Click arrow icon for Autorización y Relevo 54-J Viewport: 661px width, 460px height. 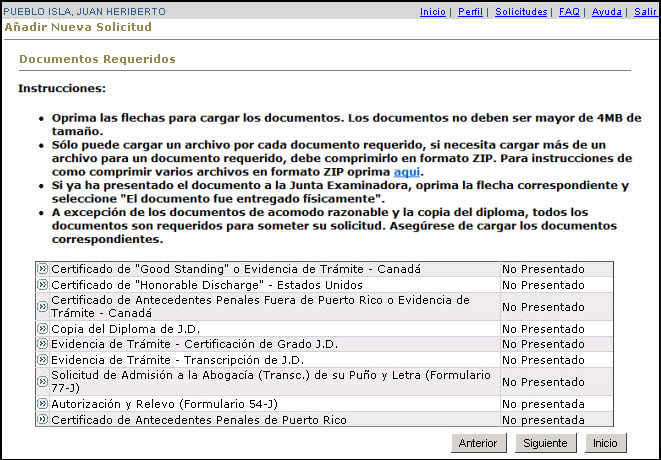42,404
